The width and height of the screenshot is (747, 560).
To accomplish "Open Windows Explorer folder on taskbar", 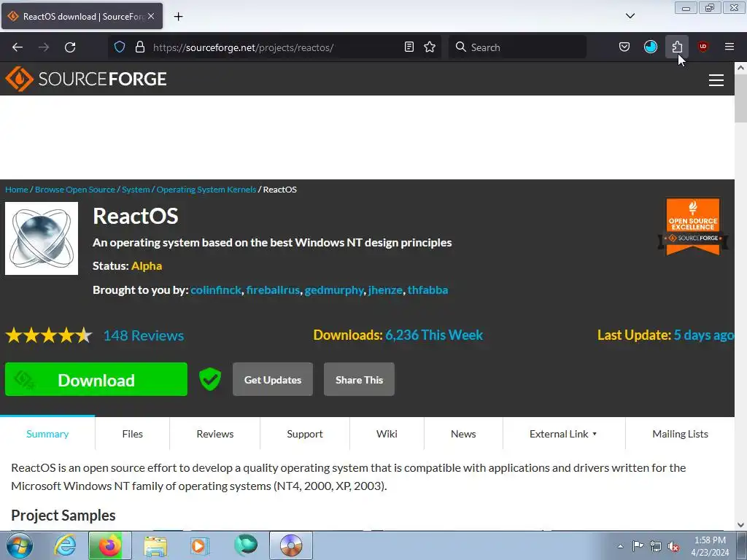I will pyautogui.click(x=156, y=545).
